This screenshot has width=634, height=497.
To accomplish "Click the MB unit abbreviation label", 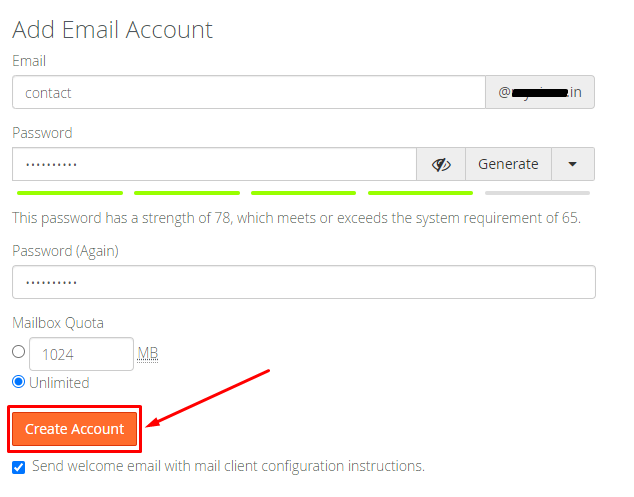I will point(148,354).
